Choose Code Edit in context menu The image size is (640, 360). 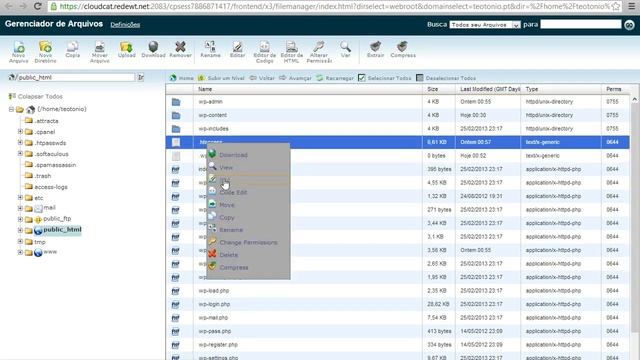coord(248,192)
